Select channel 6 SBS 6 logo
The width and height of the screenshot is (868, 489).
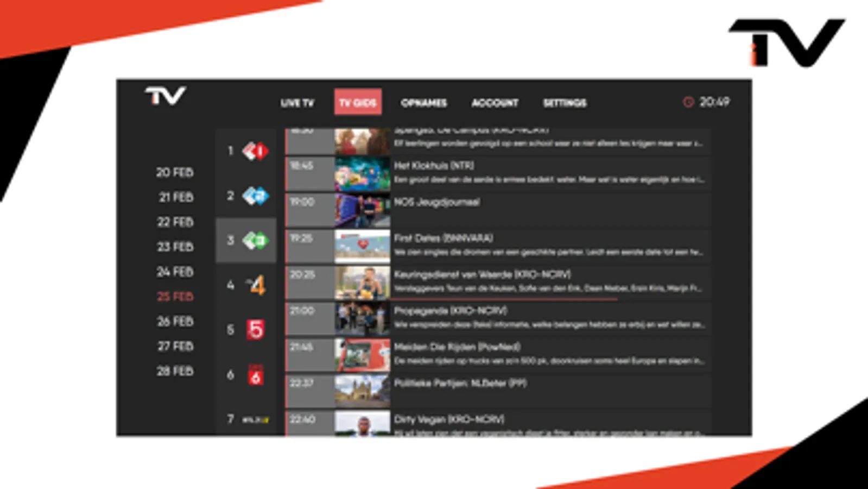pyautogui.click(x=256, y=374)
